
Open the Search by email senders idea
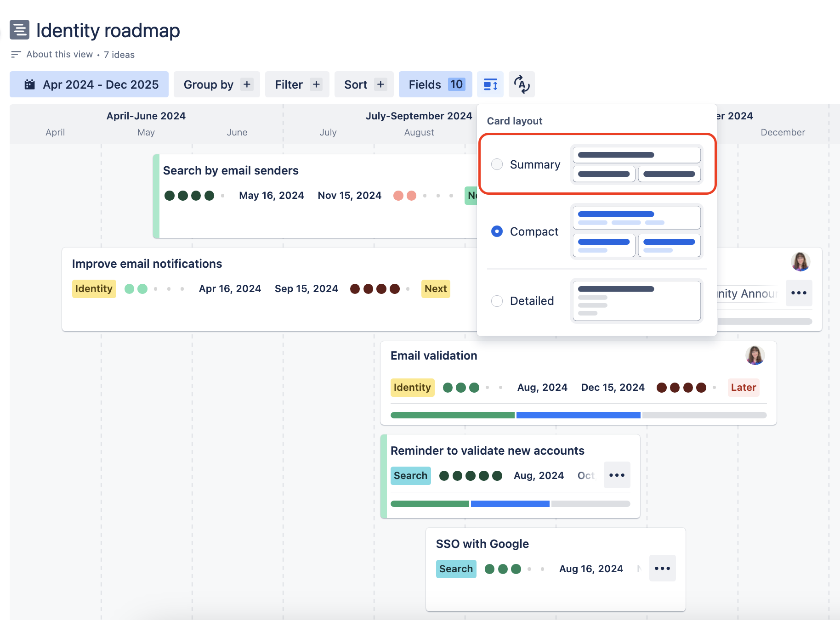[231, 171]
